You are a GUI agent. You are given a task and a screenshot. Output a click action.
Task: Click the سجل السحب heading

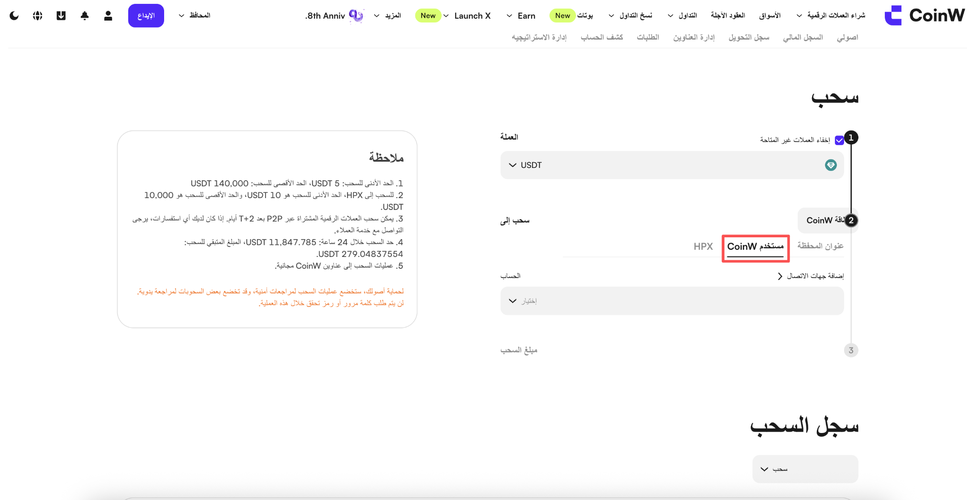pos(804,426)
